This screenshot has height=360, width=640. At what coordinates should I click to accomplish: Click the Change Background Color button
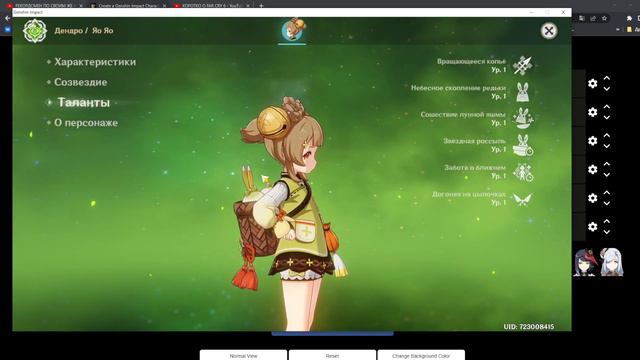click(421, 355)
